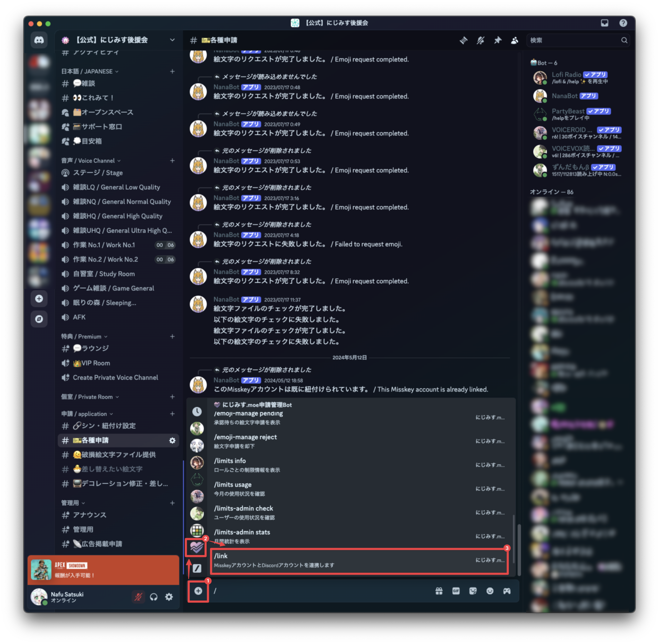Open the 破損絵文字ファイル提供 channel

pos(118,455)
